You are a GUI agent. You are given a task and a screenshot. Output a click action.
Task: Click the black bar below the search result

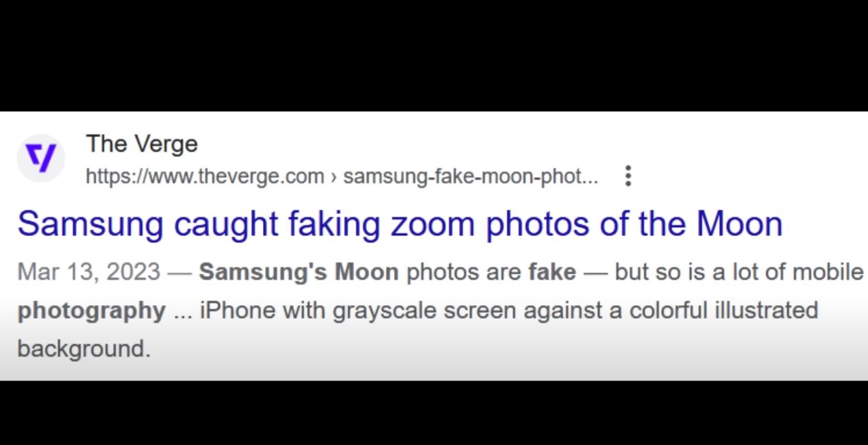click(x=434, y=413)
